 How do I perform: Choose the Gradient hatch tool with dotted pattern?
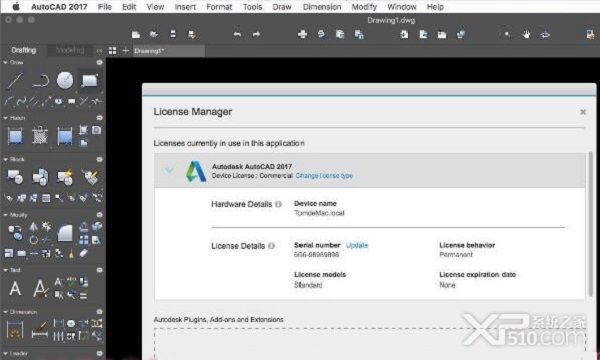click(40, 136)
